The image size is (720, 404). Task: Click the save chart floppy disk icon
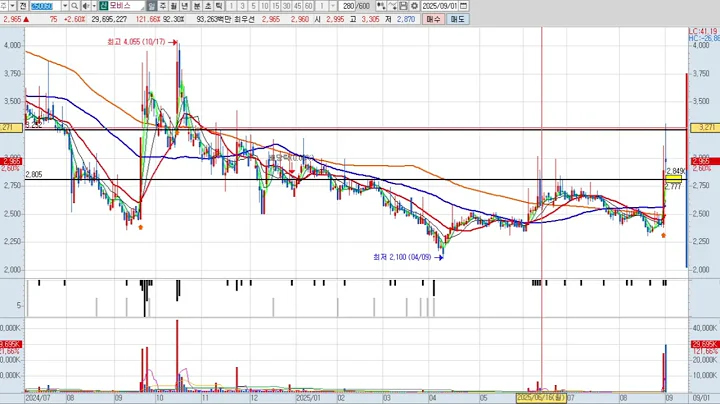point(403,6)
